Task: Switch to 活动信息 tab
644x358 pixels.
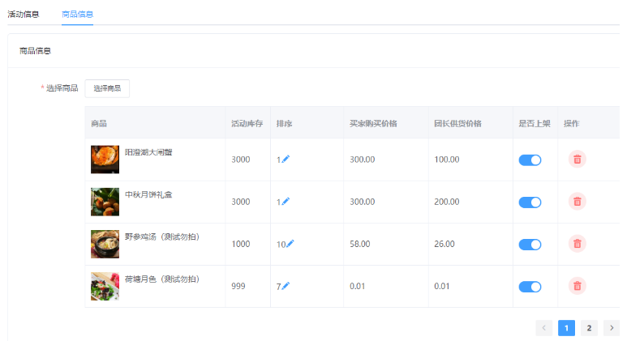Action: (24, 14)
